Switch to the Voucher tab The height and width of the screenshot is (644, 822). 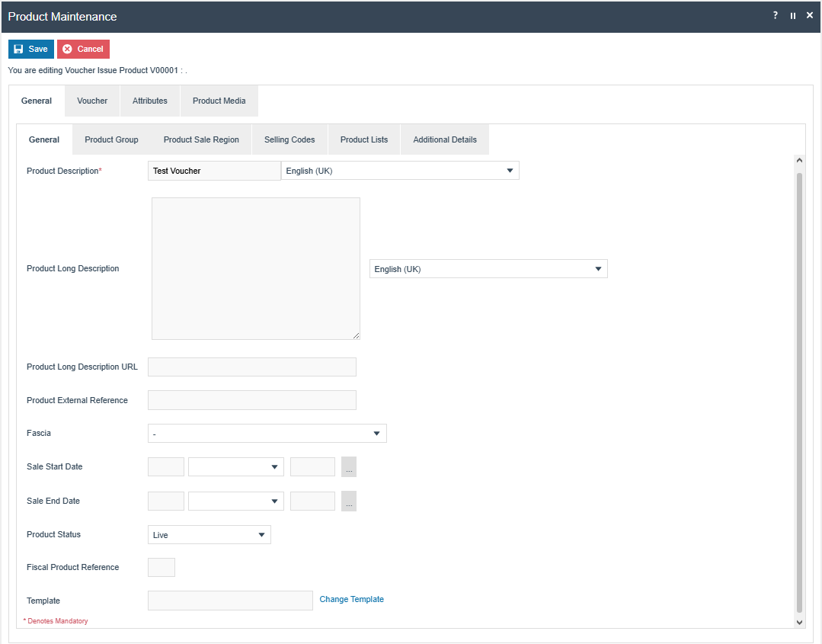pyautogui.click(x=92, y=101)
